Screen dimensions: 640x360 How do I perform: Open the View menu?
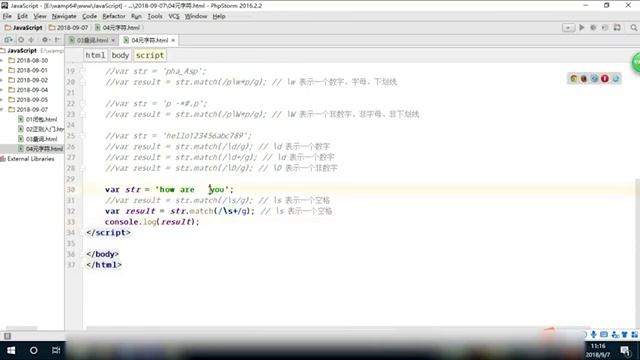tap(40, 16)
